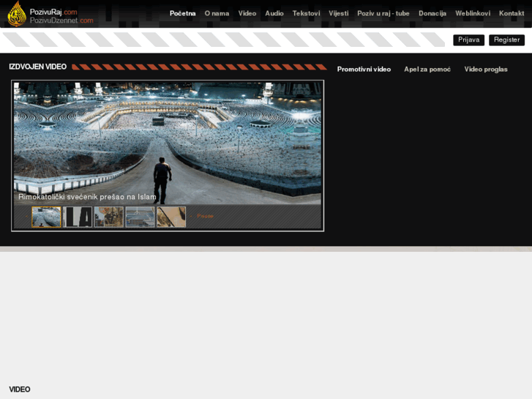Select the third slideshow thumbnail
Viewport: 532px width, 399px height.
coord(108,217)
